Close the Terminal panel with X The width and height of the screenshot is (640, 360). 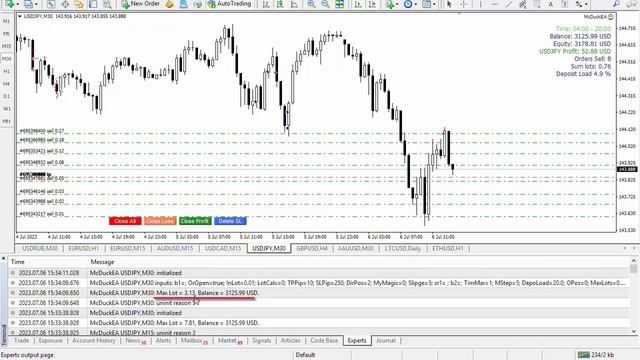(3, 259)
